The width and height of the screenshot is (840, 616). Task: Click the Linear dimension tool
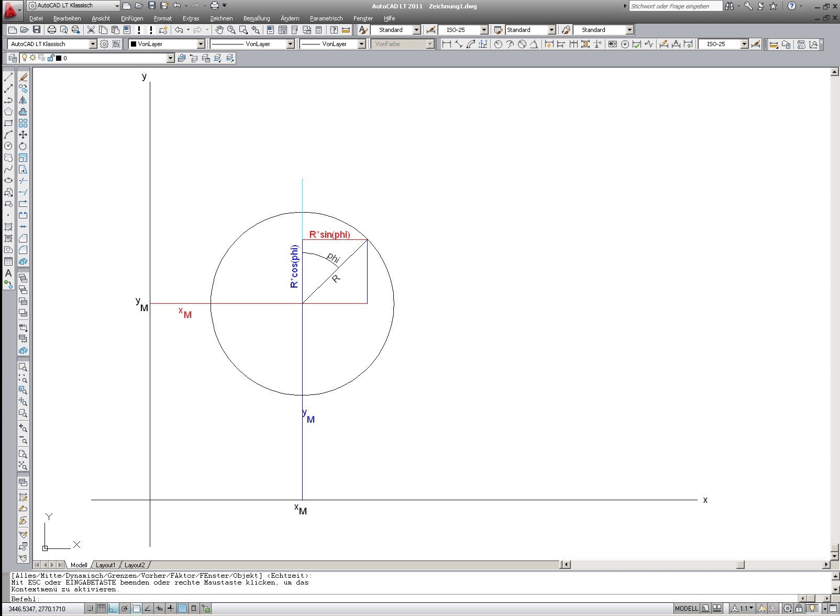click(x=447, y=44)
